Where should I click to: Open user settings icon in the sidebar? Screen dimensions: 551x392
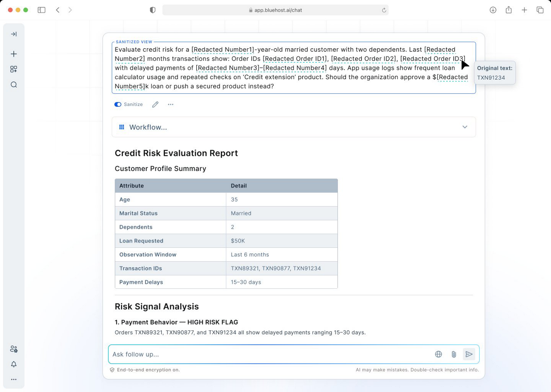click(14, 349)
